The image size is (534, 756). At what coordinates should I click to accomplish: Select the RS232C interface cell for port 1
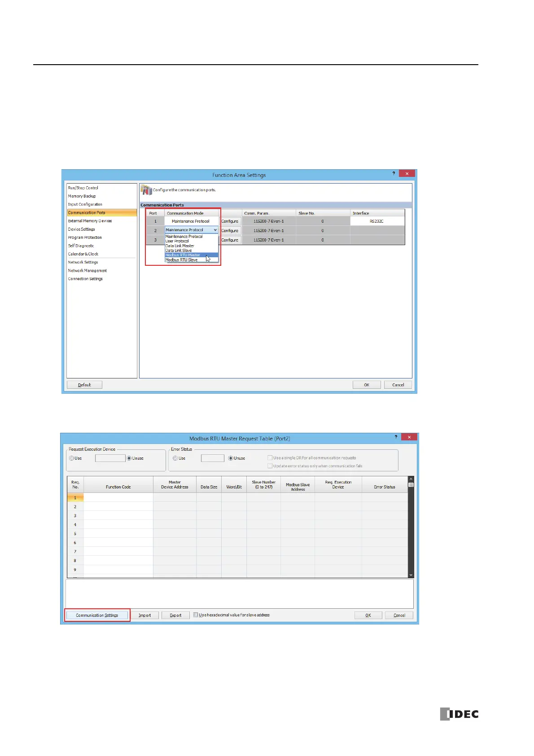377,221
